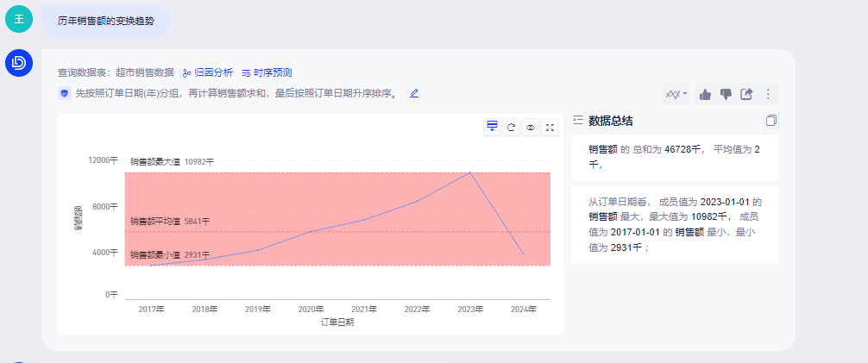868x363 pixels.
Task: Click the pencil edit icon after query description
Action: 414,93
